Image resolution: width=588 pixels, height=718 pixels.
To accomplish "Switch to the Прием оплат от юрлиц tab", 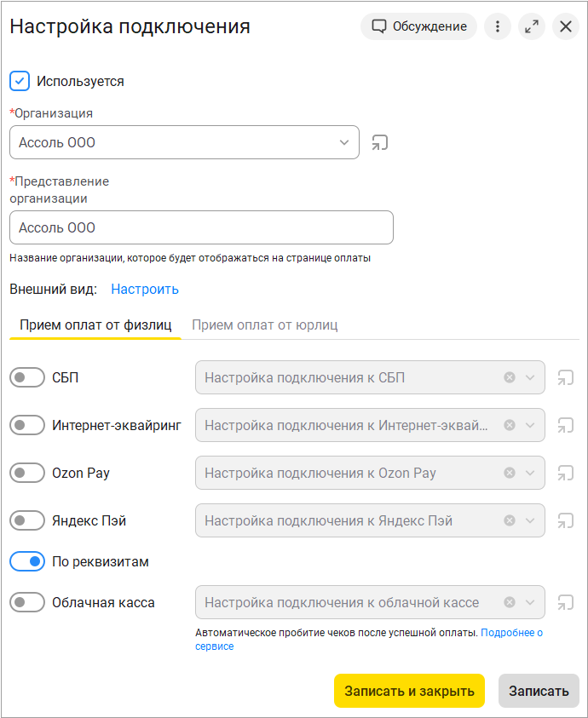I will tap(264, 325).
